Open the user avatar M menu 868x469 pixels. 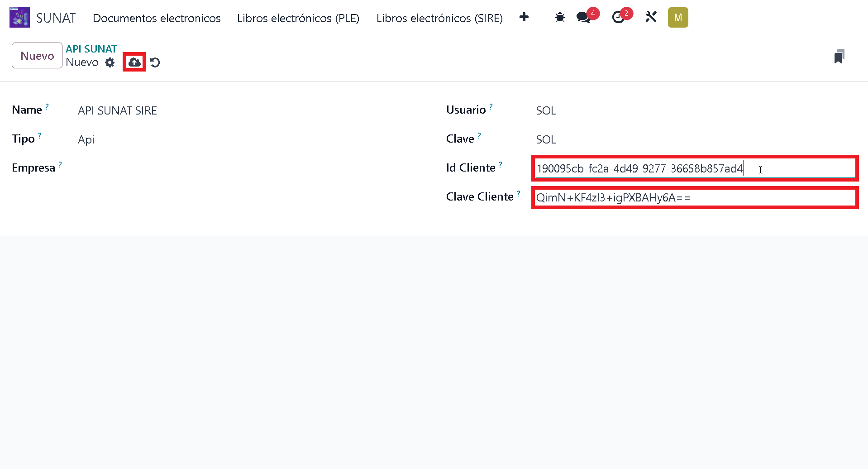coord(677,18)
